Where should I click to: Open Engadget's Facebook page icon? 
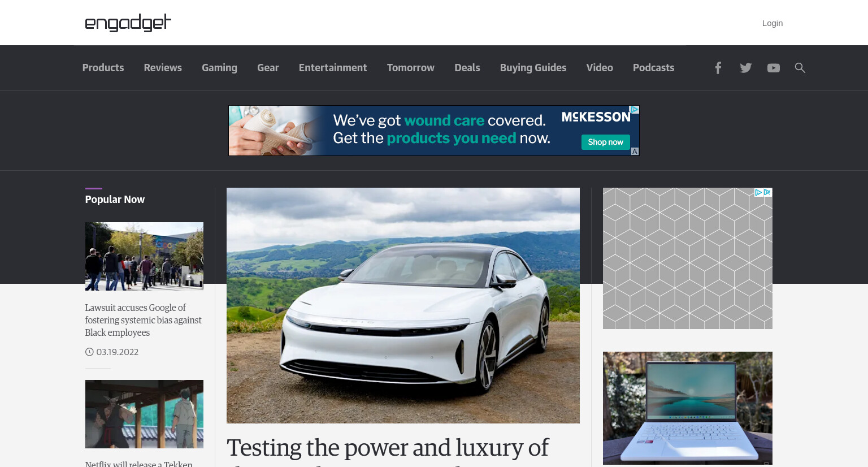click(718, 68)
